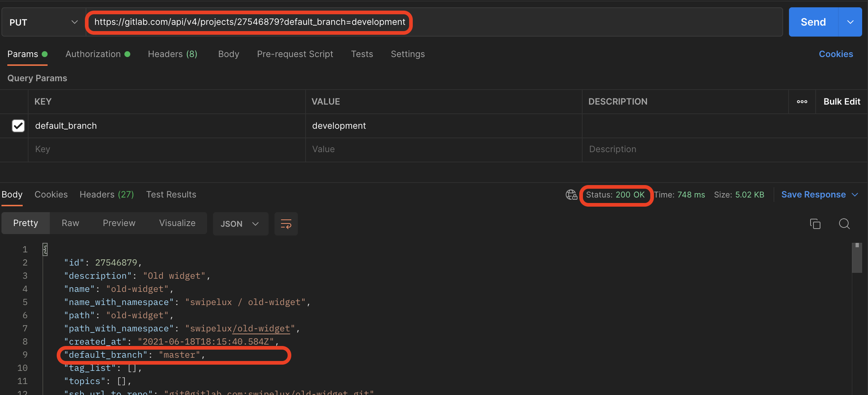The width and height of the screenshot is (868, 395).
Task: Click the copy response body icon
Action: 815,223
